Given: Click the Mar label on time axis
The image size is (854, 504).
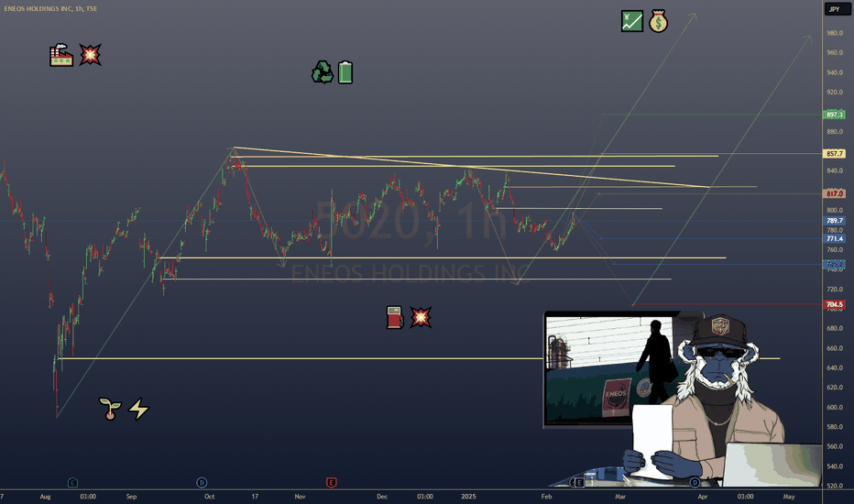Looking at the screenshot, I should (x=620, y=497).
